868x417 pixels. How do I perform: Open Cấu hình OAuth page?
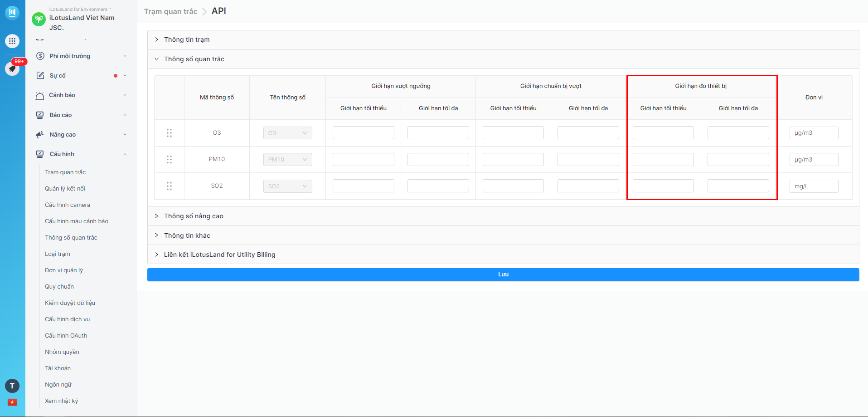tap(66, 336)
